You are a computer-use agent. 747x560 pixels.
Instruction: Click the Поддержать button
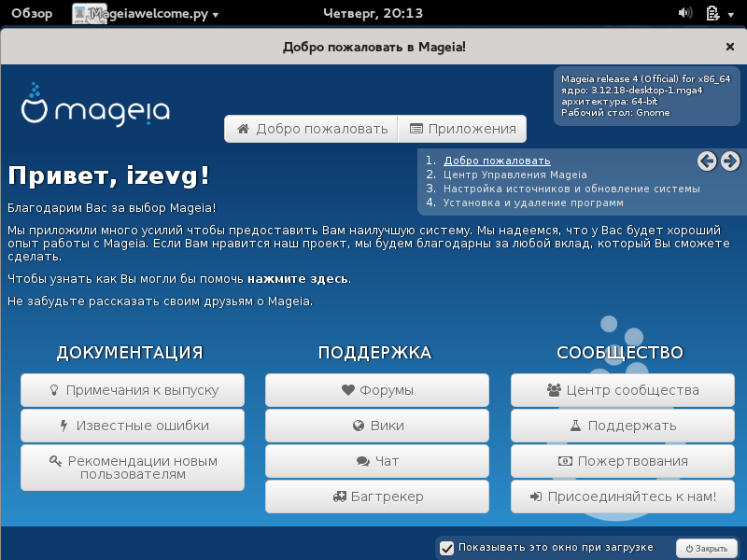pyautogui.click(x=623, y=426)
